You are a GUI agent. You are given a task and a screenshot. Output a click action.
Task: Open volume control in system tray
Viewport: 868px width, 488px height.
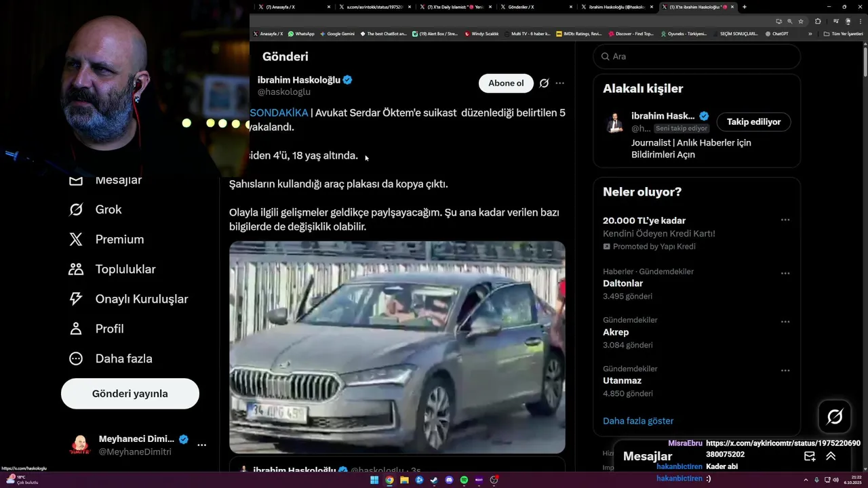(835, 480)
